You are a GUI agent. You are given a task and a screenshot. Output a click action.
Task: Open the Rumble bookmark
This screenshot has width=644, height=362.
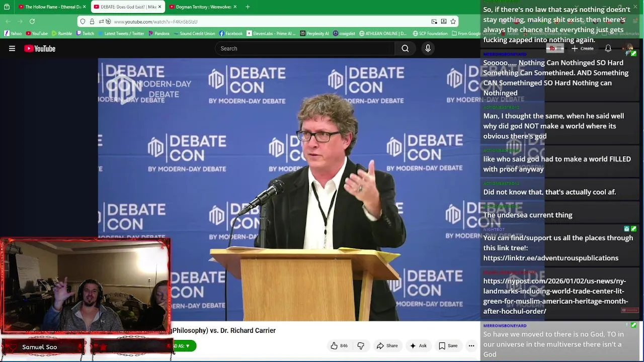click(62, 34)
